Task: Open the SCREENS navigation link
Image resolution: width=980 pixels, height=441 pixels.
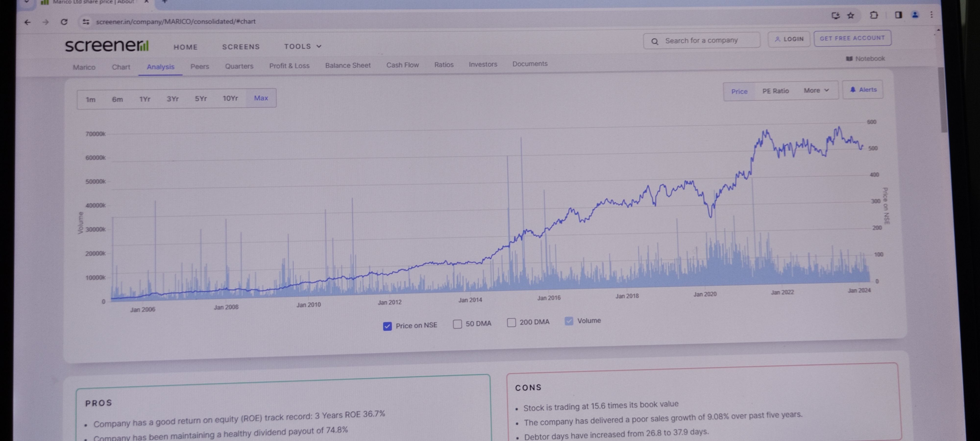Action: 241,47
